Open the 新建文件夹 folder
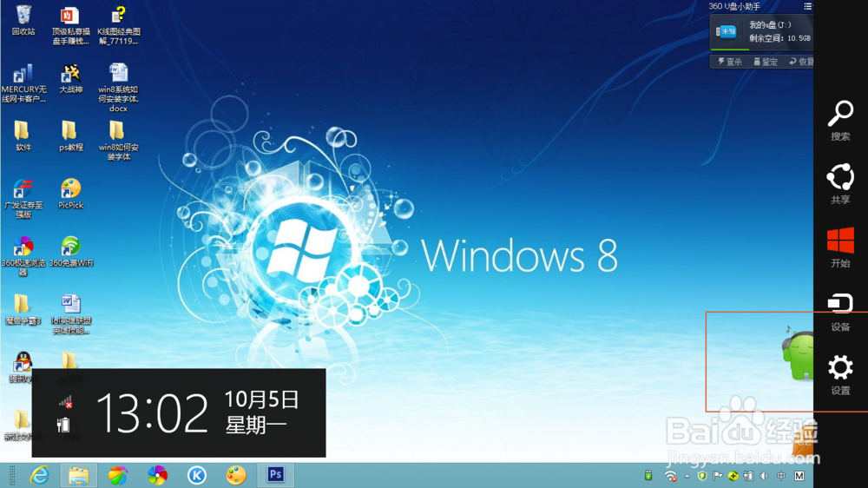868x488 pixels. tap(21, 425)
